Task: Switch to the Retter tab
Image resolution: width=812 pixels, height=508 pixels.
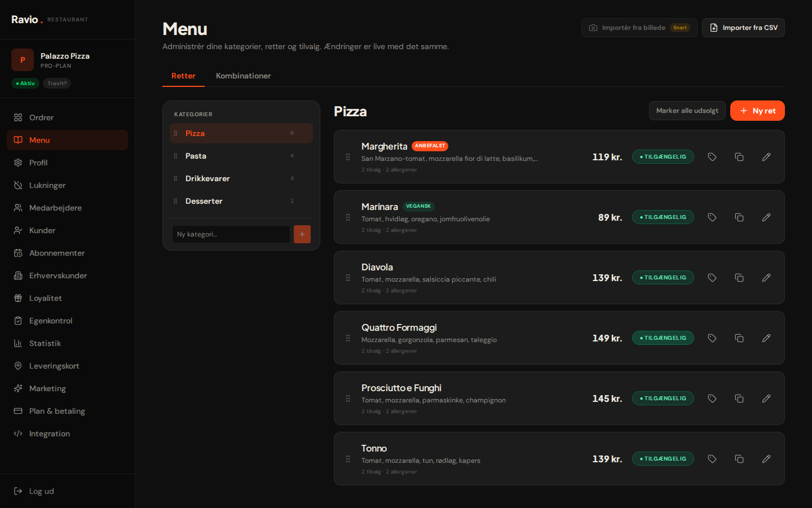Action: 183,76
